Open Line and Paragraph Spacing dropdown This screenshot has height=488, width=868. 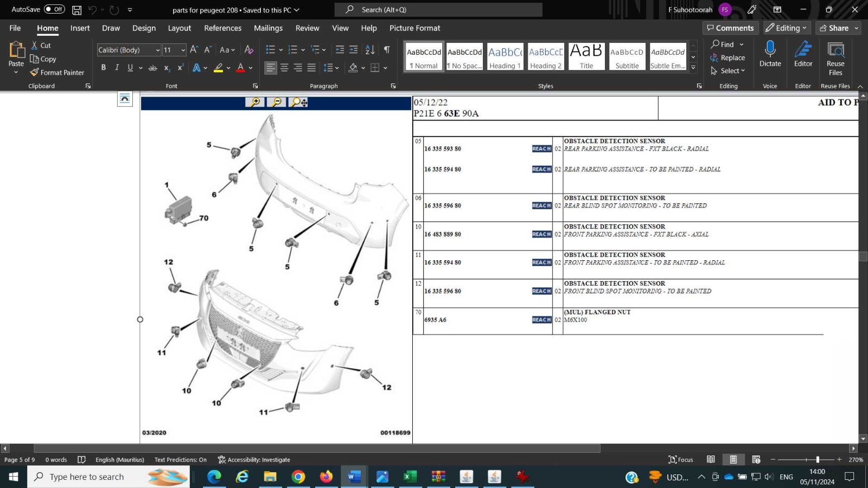[x=331, y=68]
